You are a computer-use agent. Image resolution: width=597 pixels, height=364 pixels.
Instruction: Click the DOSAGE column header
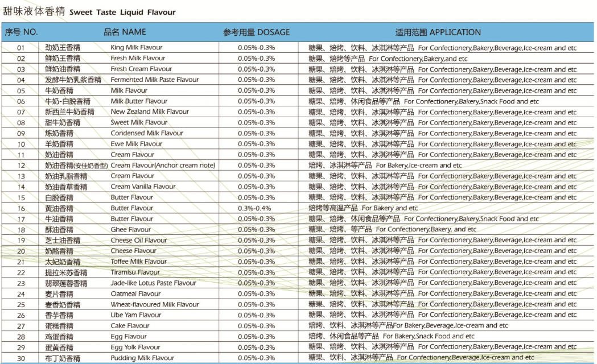click(256, 32)
